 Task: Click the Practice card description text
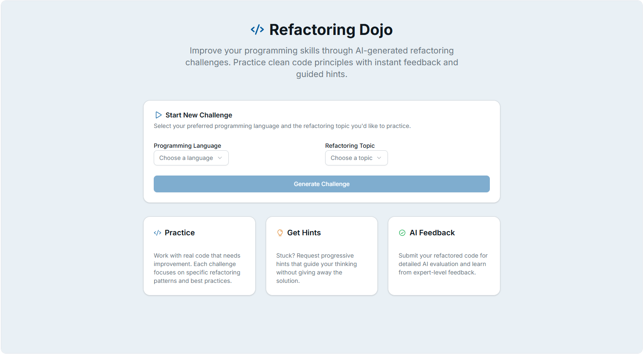pos(197,268)
